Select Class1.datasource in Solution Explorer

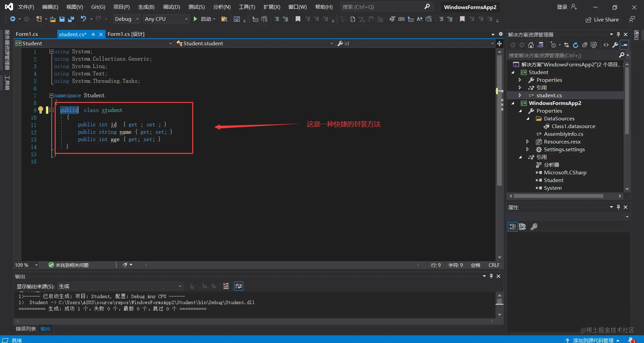(573, 126)
